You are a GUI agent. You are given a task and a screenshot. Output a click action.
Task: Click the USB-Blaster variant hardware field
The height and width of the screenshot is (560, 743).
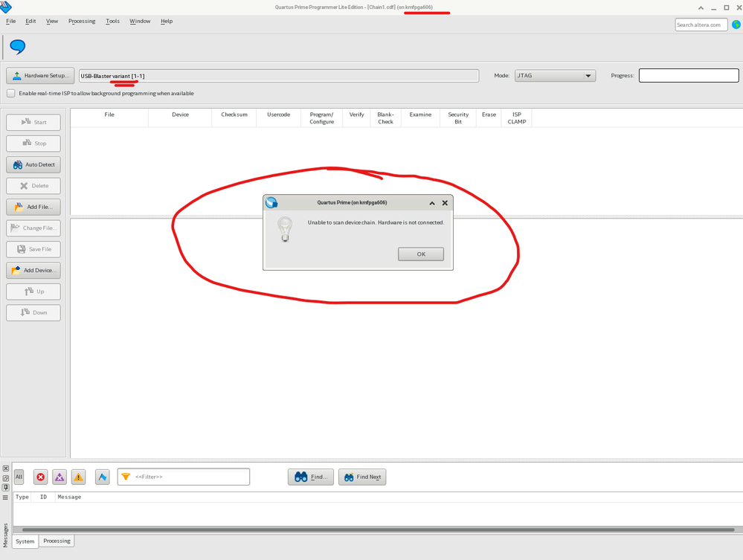279,76
